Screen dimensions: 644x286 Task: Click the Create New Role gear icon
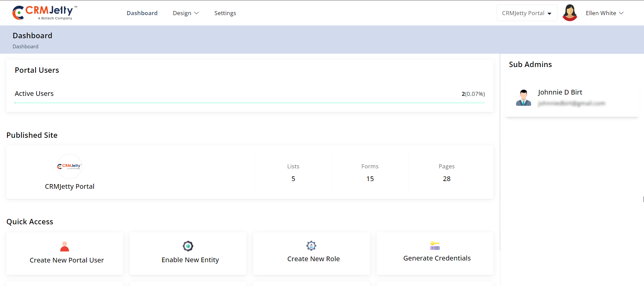coord(311,246)
